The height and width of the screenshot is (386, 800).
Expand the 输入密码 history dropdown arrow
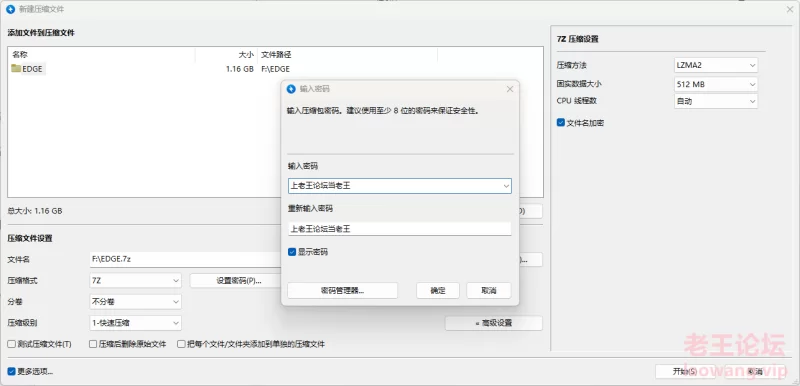click(506, 186)
